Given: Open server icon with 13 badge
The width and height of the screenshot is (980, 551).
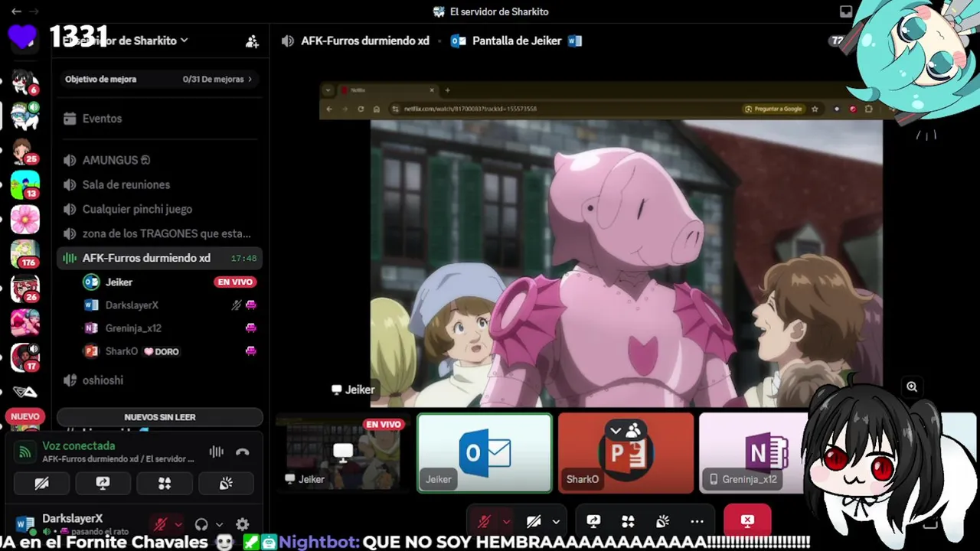Looking at the screenshot, I should click(x=24, y=184).
